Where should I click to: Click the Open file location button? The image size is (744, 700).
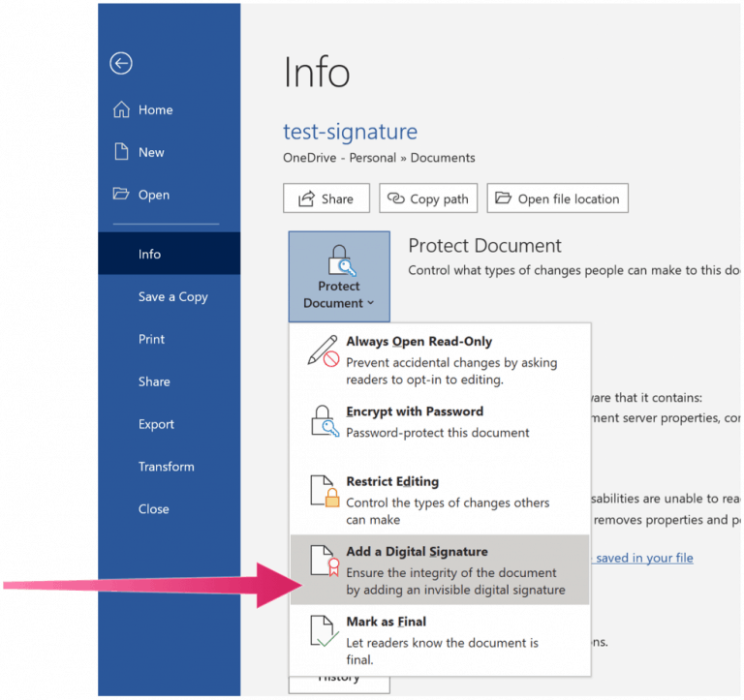(558, 198)
